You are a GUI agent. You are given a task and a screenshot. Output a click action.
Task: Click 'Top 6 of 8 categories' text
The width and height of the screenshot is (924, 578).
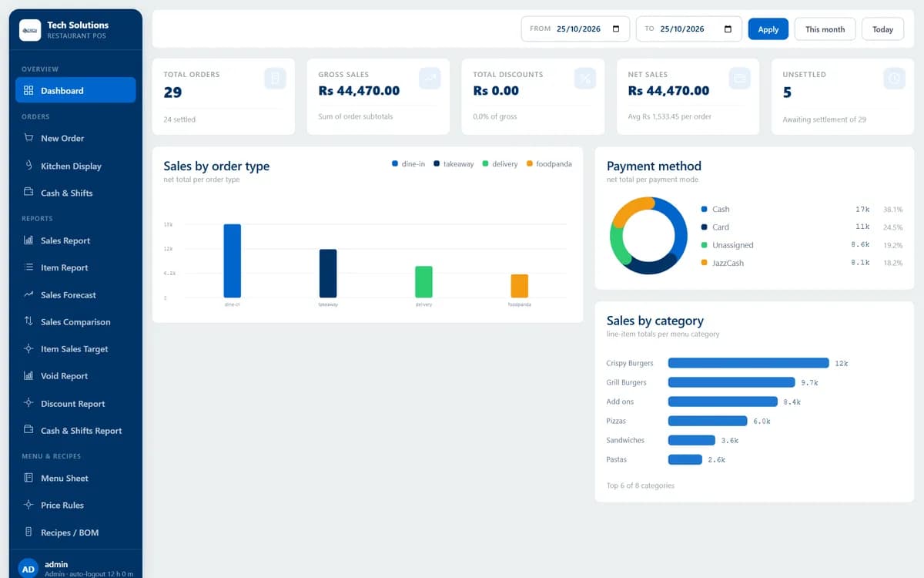[x=641, y=486]
